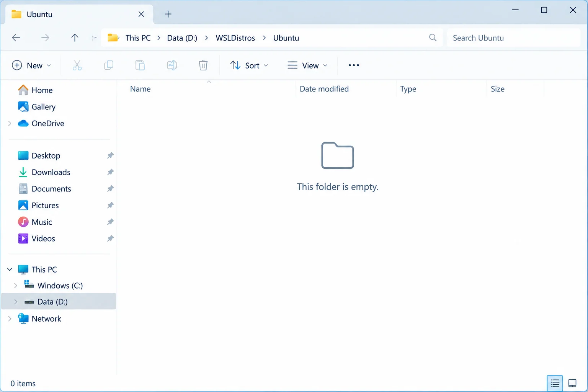Toggle pin next to Pictures
Viewport: 588px width, 392px height.
110,205
